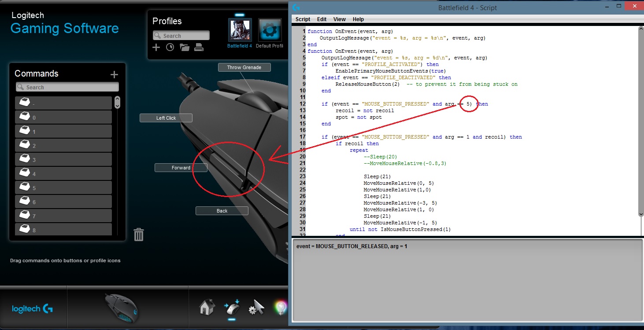
Task: Click the Forward button assignment label
Action: click(181, 168)
